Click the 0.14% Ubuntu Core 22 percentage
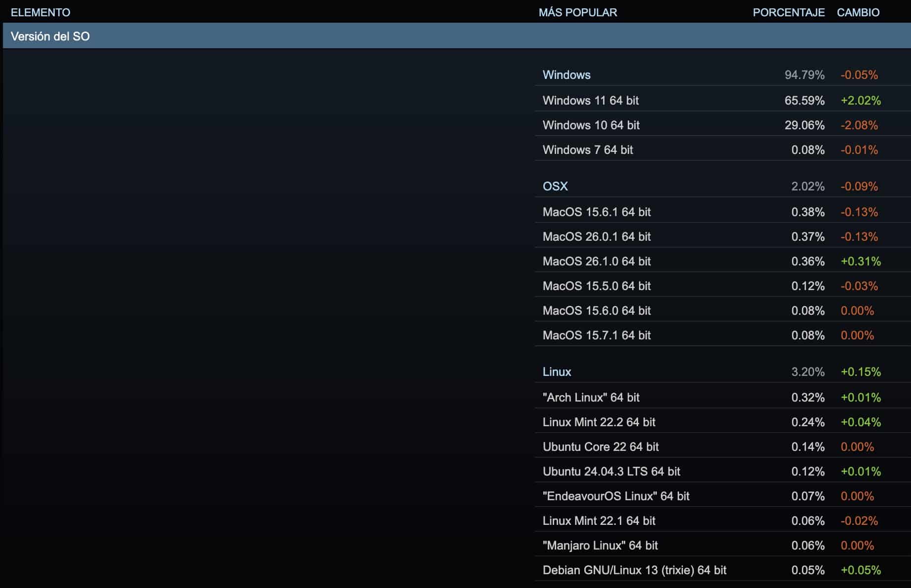This screenshot has width=911, height=588. coord(808,447)
